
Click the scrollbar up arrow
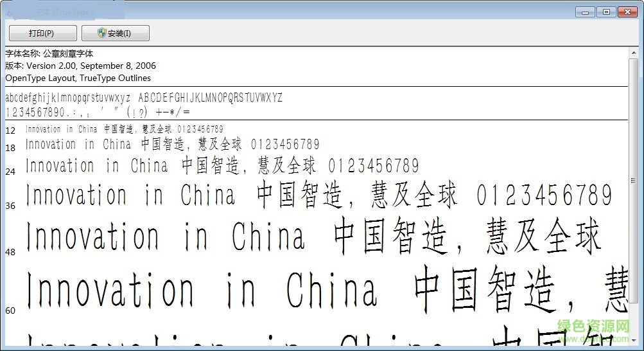coord(633,52)
